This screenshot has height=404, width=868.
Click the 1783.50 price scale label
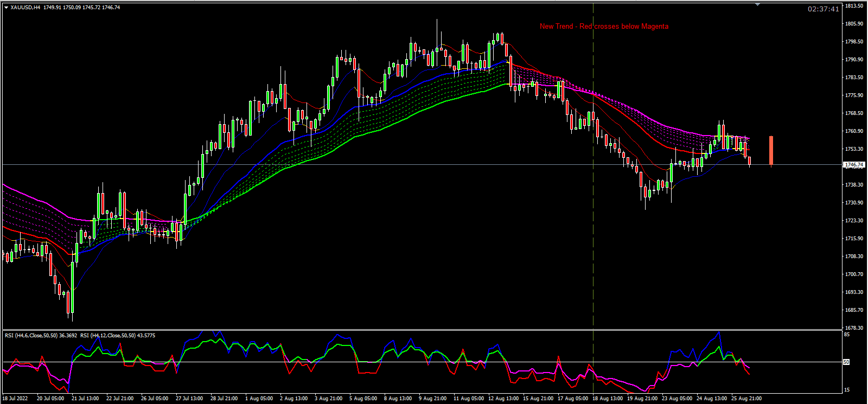(854, 78)
